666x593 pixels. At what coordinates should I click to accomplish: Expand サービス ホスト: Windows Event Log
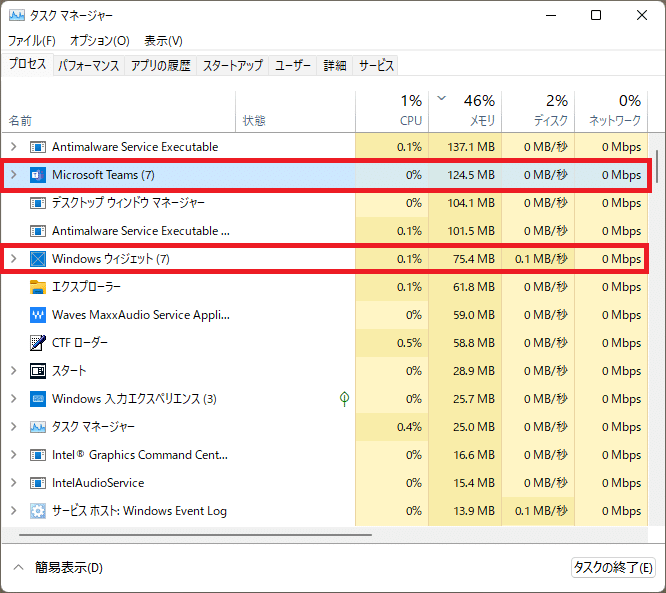14,511
